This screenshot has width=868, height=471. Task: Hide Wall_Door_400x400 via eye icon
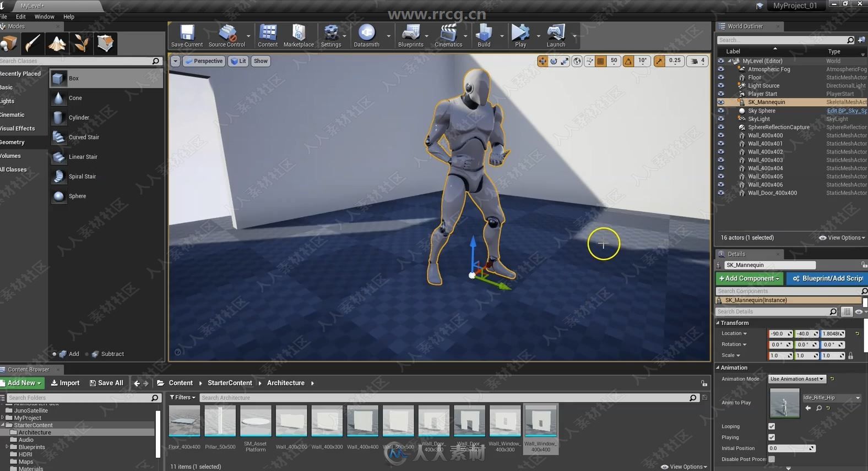[721, 193]
